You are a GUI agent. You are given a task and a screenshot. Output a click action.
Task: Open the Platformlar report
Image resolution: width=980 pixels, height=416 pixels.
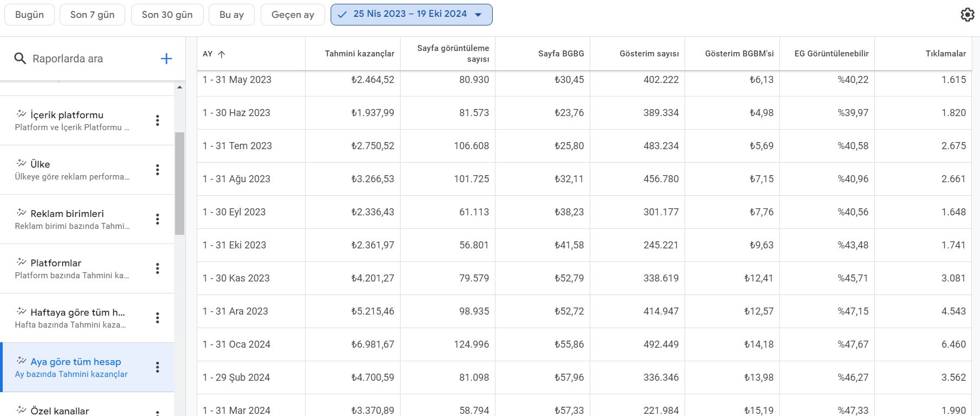[73, 268]
